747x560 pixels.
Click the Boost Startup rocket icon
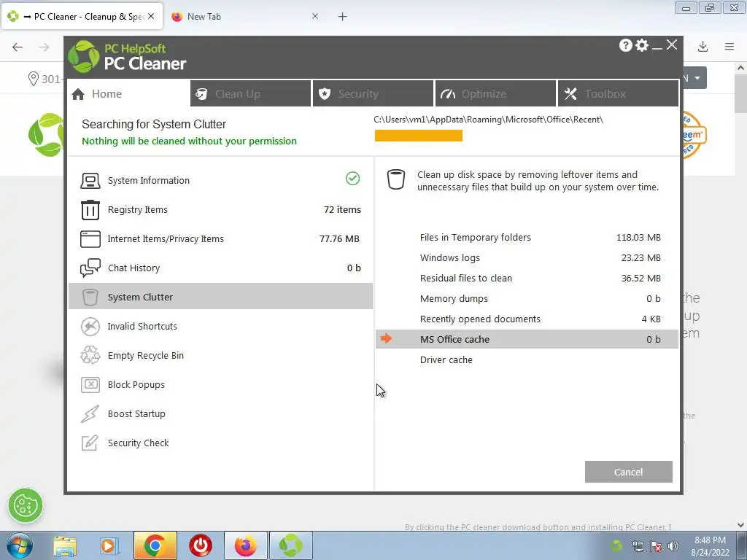click(90, 414)
